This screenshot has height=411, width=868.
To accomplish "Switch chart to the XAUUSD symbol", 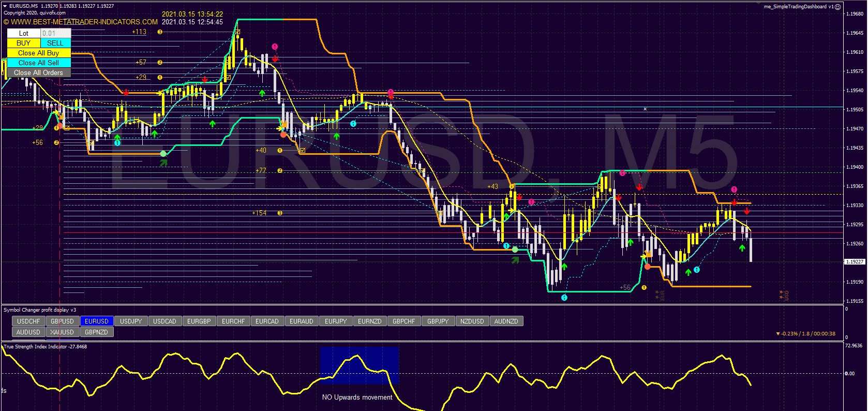I will click(x=62, y=332).
